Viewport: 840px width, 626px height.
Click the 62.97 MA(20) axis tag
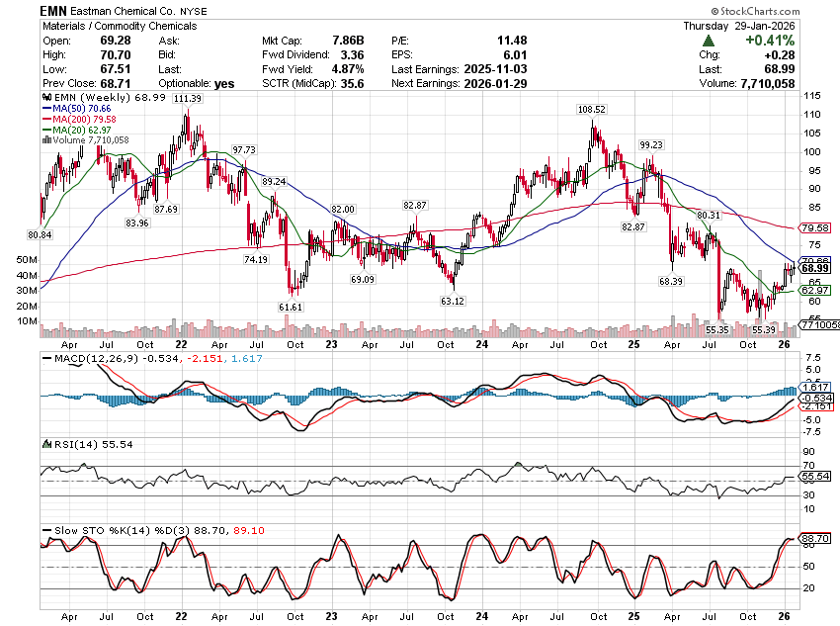click(814, 290)
